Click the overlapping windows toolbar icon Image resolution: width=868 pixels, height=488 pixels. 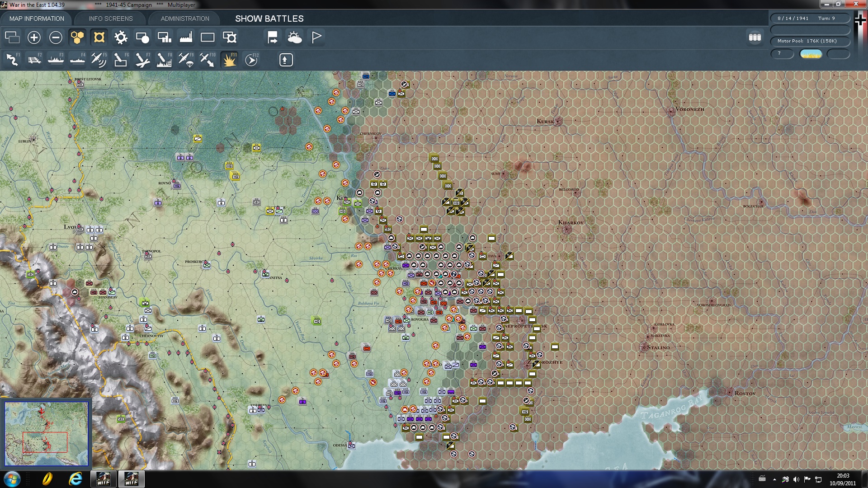click(12, 37)
